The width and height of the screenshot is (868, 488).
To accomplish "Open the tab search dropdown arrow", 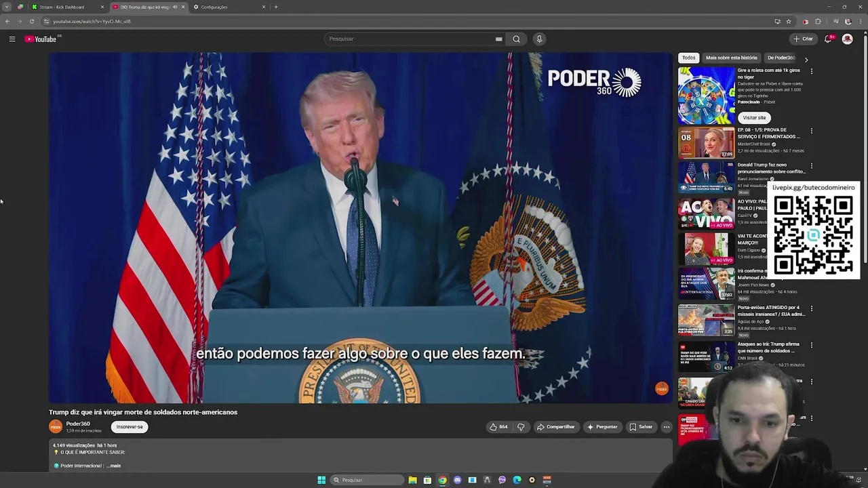I will [7, 7].
